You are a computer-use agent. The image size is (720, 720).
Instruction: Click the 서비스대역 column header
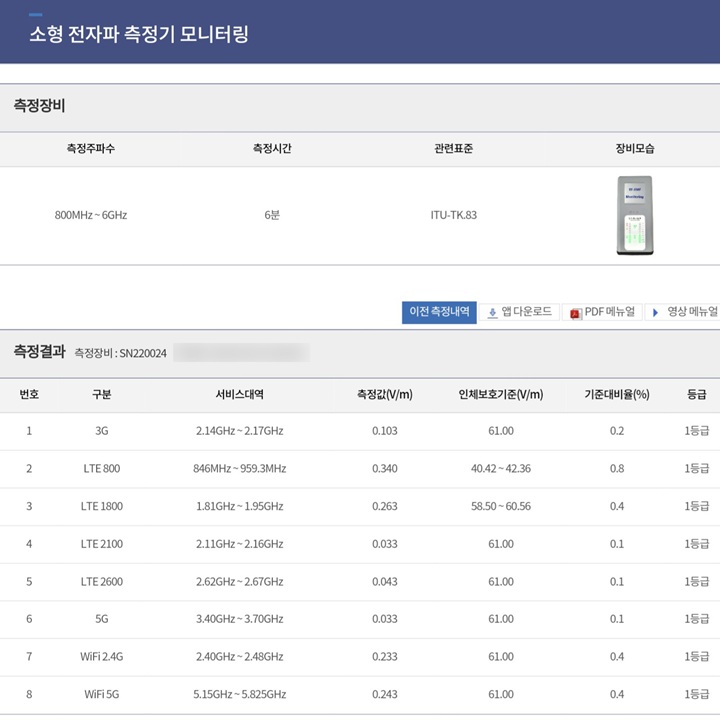[239, 394]
